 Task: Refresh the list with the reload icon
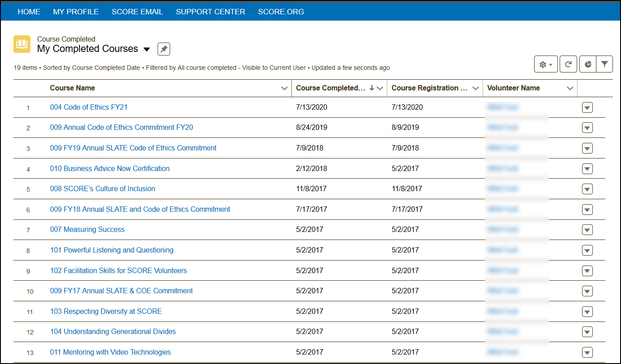568,64
